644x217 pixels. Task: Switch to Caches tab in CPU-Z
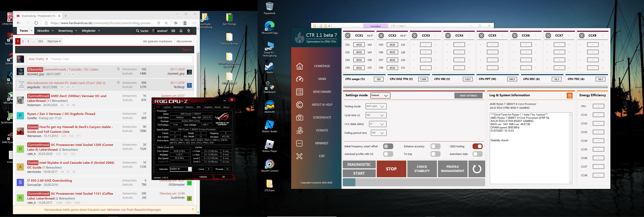pos(167,107)
